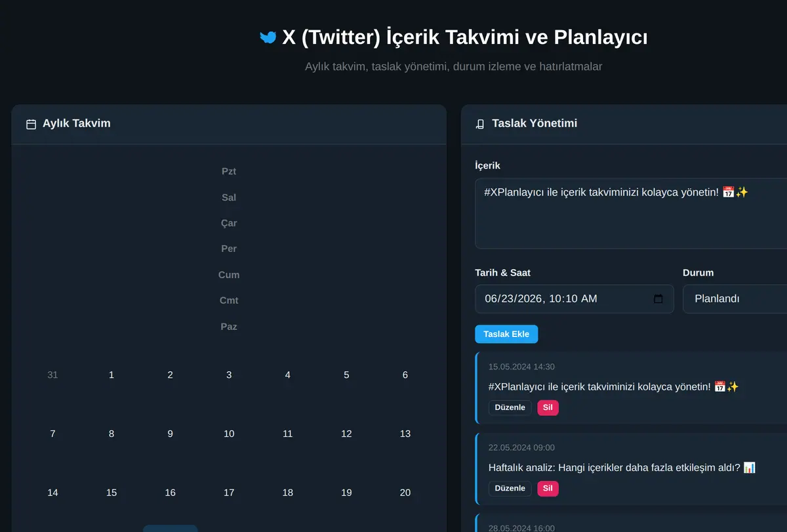
Task: Click the Twitter bird logo in title
Action: click(x=268, y=37)
